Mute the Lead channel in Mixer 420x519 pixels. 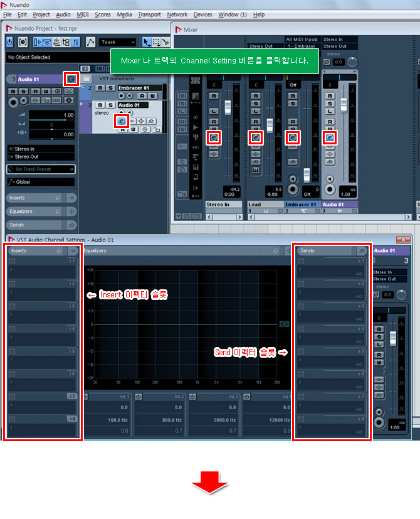[x=256, y=95]
